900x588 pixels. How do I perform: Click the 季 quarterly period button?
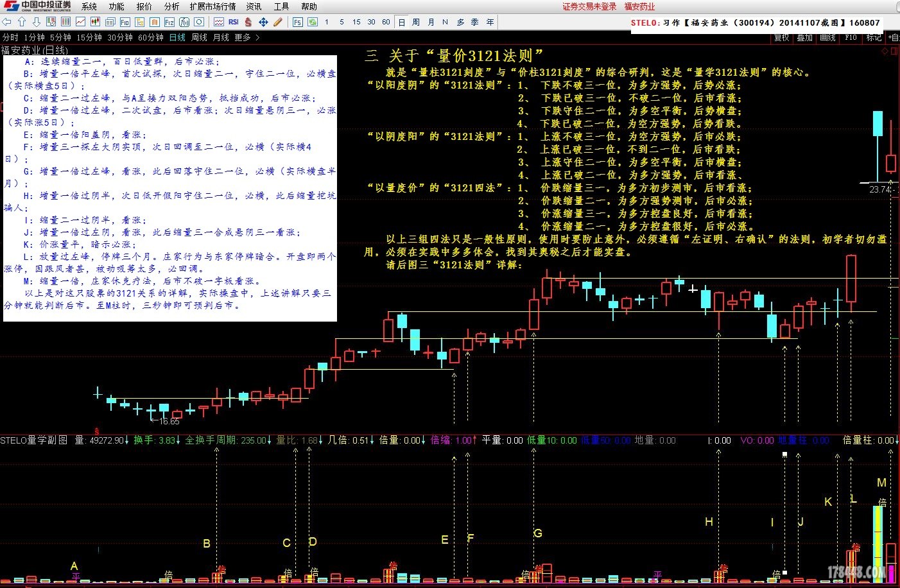tap(475, 22)
